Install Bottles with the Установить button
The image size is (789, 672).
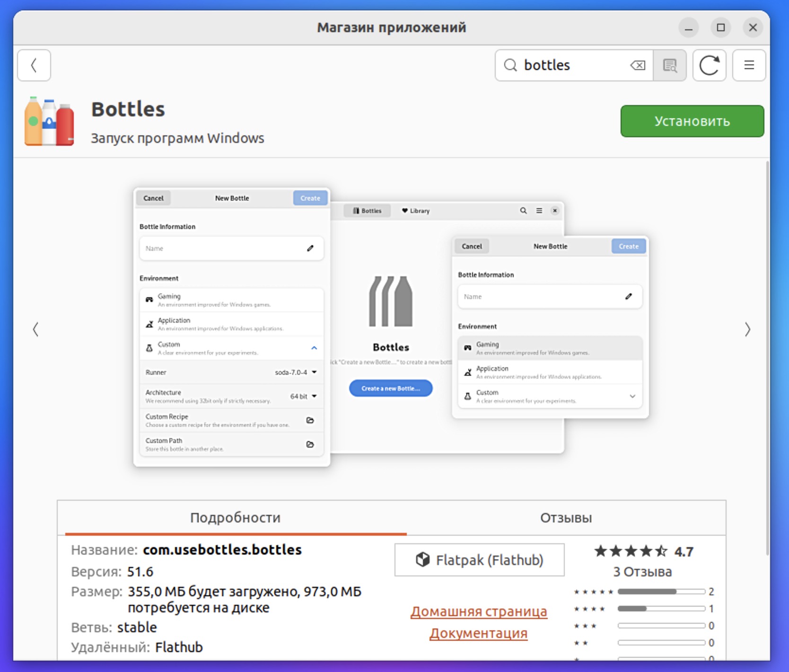click(692, 121)
